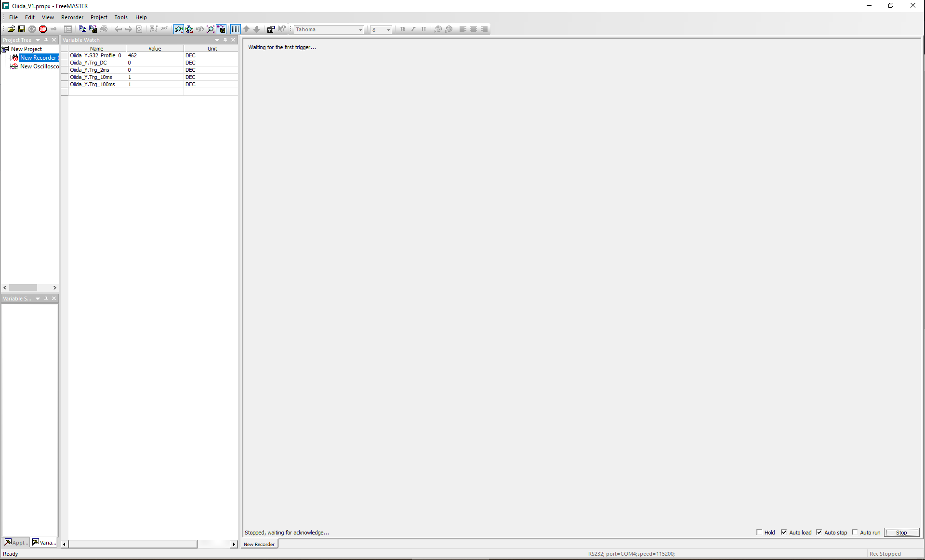Apply italic formatting
Viewport: 925px width, 560px height.
coord(413,29)
